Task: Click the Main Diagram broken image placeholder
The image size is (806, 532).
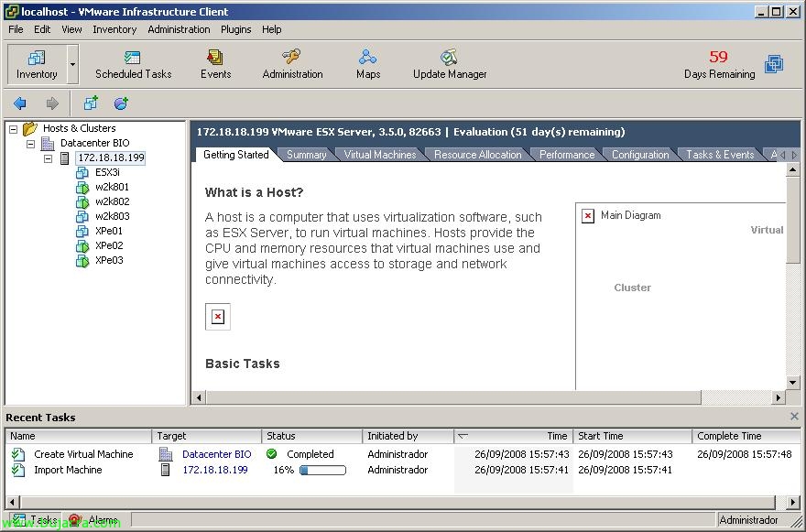Action: pyautogui.click(x=588, y=216)
